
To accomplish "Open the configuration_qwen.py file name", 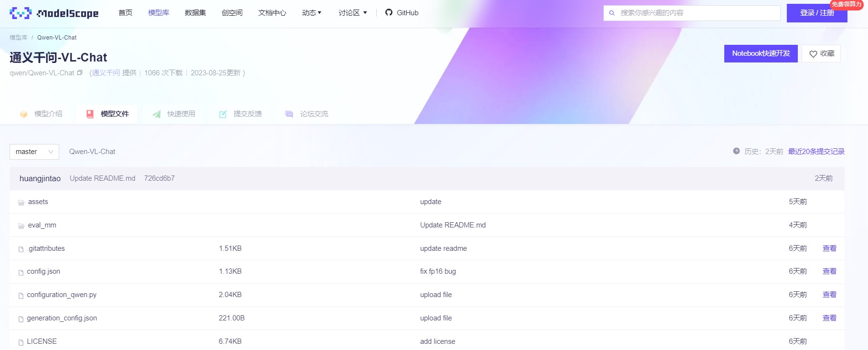I will click(x=62, y=295).
